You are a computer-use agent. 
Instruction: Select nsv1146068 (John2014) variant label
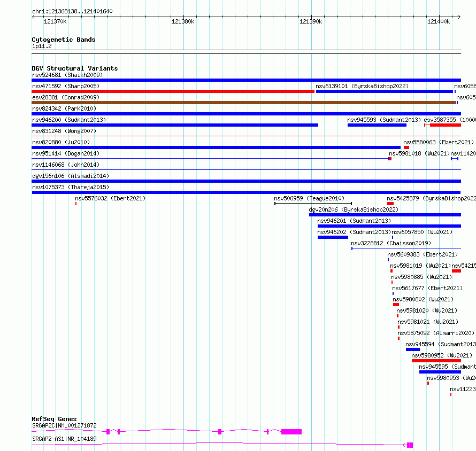[x=66, y=165]
